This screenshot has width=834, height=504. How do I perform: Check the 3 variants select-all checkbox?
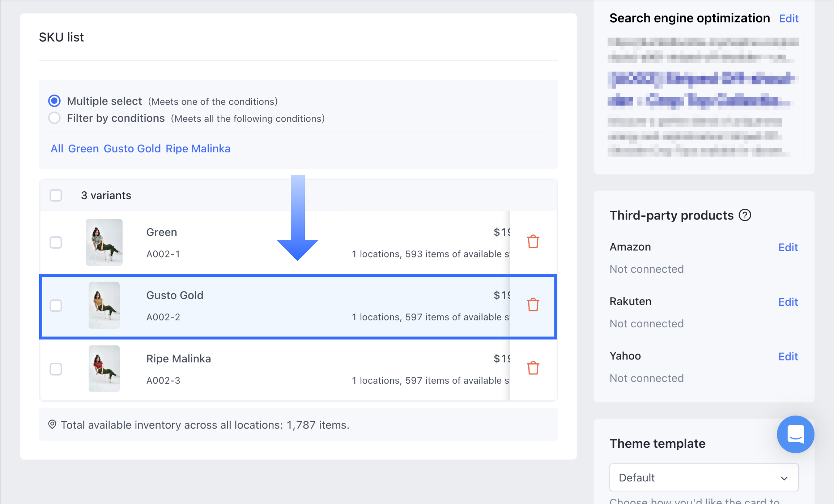pyautogui.click(x=56, y=195)
